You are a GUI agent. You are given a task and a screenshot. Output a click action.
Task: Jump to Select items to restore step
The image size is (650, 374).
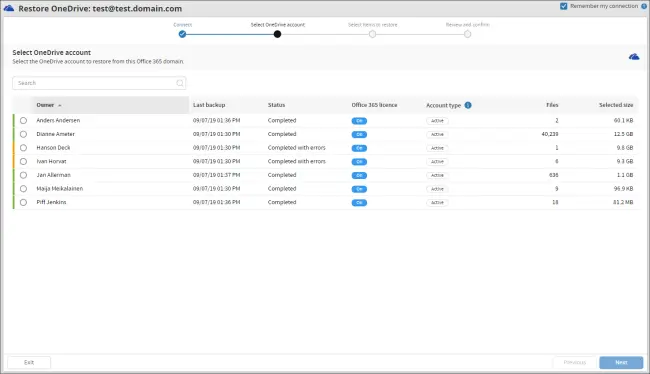(372, 34)
